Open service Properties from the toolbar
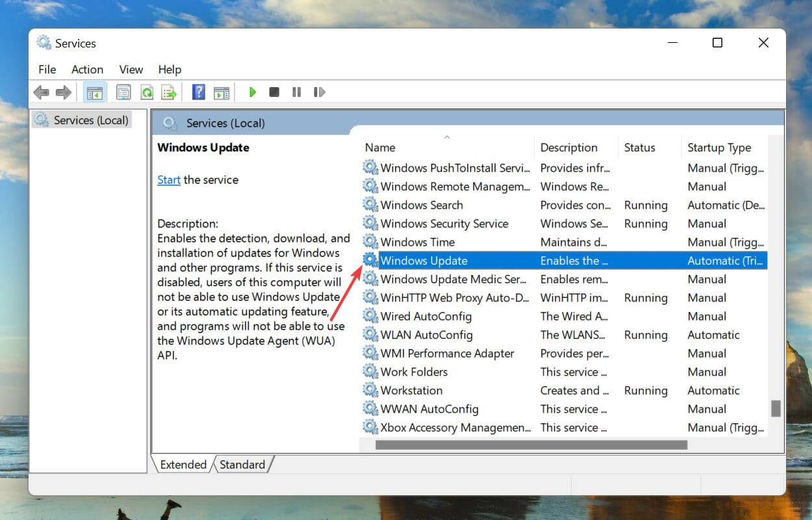Viewport: 812px width, 520px height. point(123,92)
